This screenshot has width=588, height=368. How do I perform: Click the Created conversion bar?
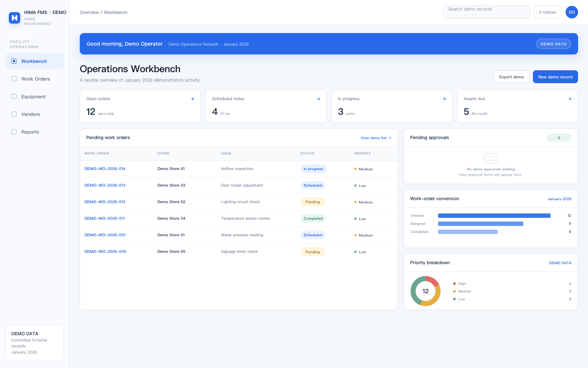[494, 216]
